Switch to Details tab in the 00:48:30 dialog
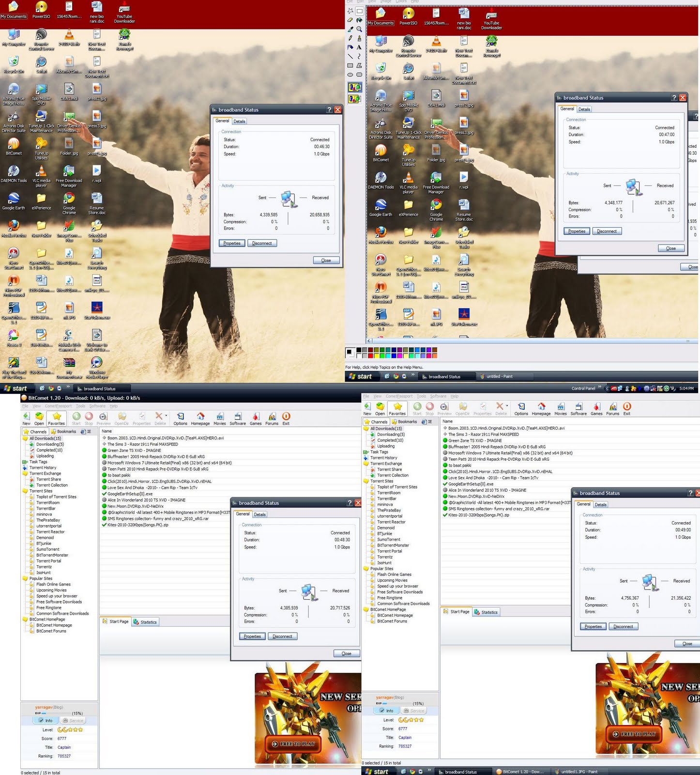Image resolution: width=700 pixels, height=775 pixels. (260, 514)
